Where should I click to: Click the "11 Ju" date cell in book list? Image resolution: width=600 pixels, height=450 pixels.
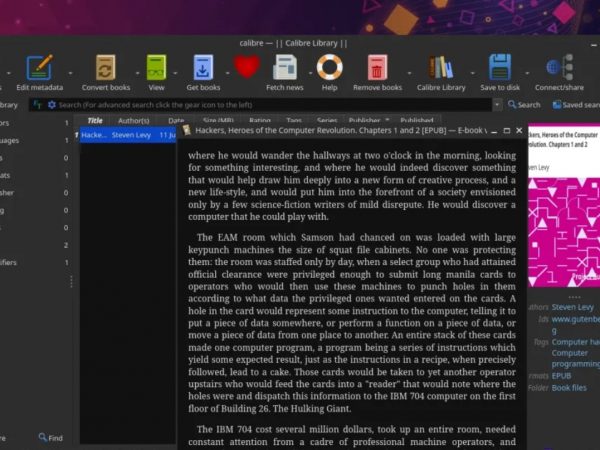167,135
